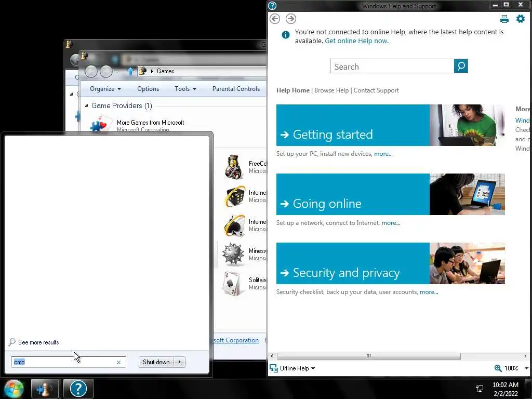Click Parental Controls in Games toolbar
Viewport: 532px width, 399px height.
236,88
